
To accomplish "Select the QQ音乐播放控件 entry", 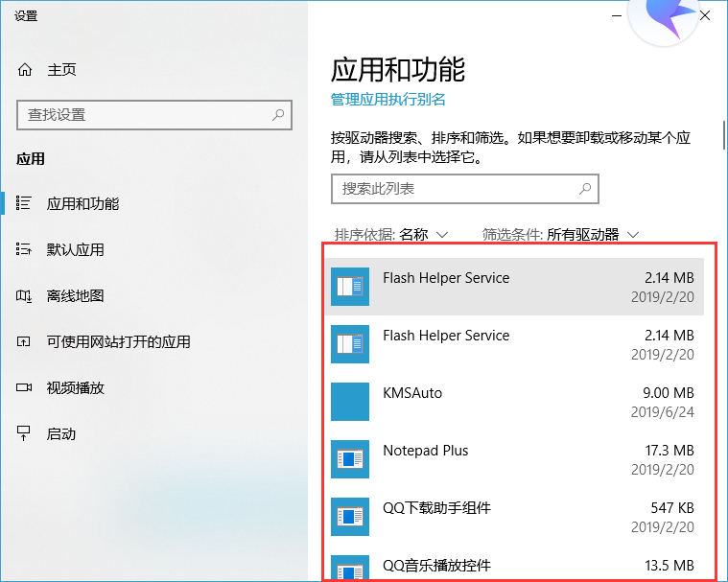I will (x=514, y=564).
